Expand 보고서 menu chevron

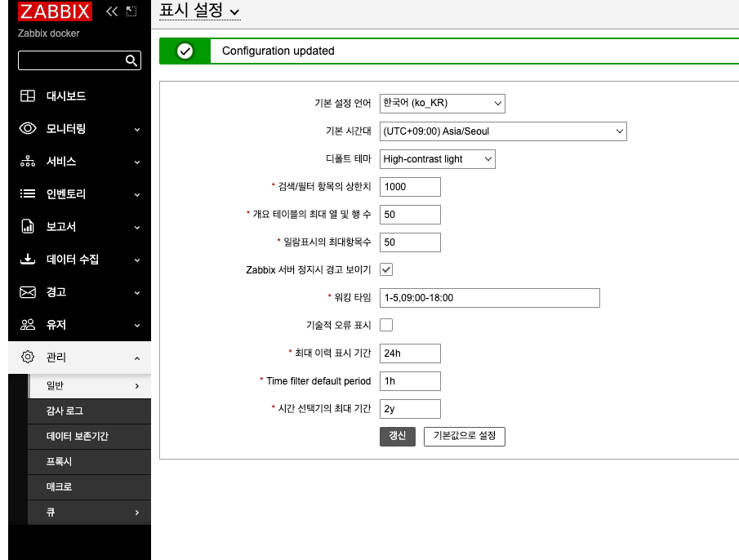pyautogui.click(x=137, y=228)
